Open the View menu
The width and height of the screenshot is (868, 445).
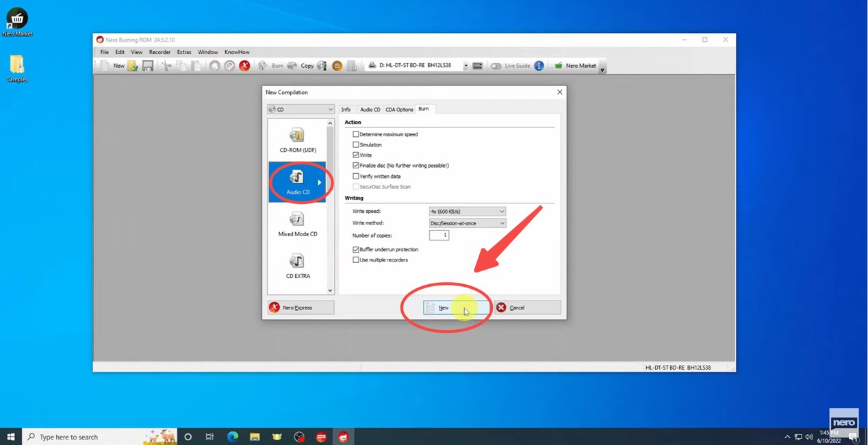point(137,52)
